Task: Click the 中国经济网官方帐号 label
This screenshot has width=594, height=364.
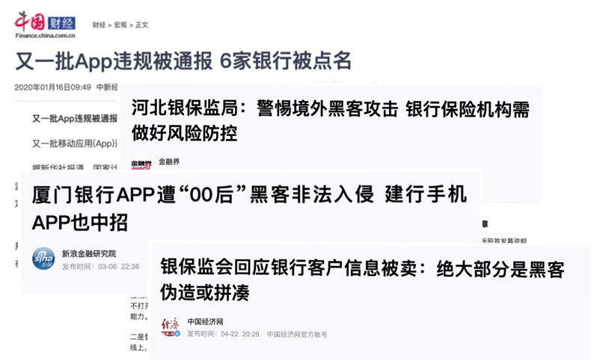Action: click(297, 335)
